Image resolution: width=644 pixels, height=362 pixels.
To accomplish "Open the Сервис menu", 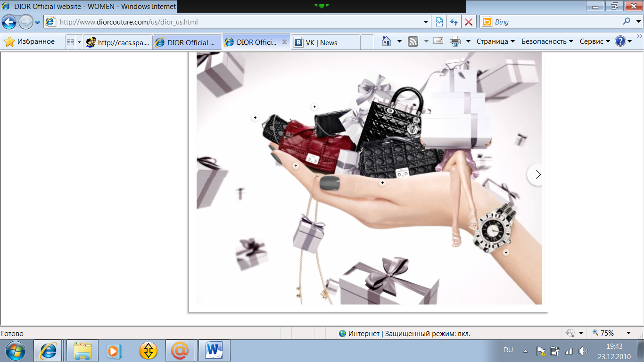I will 594,41.
